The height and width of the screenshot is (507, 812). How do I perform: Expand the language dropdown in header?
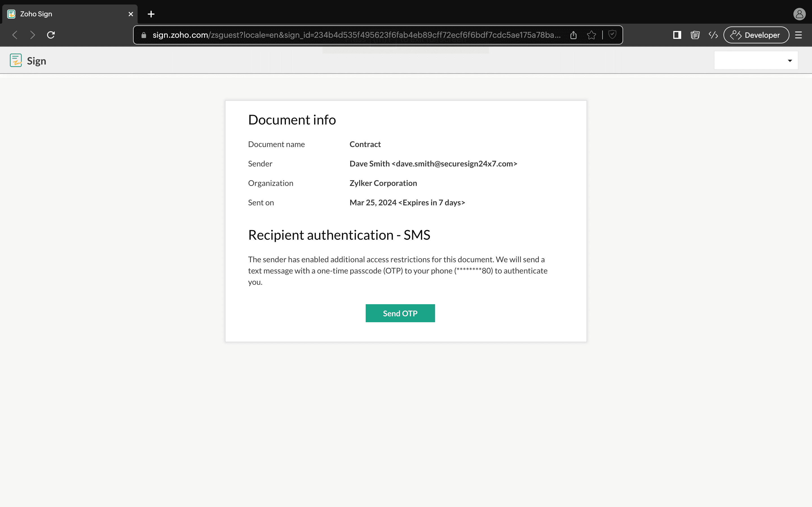pyautogui.click(x=756, y=61)
